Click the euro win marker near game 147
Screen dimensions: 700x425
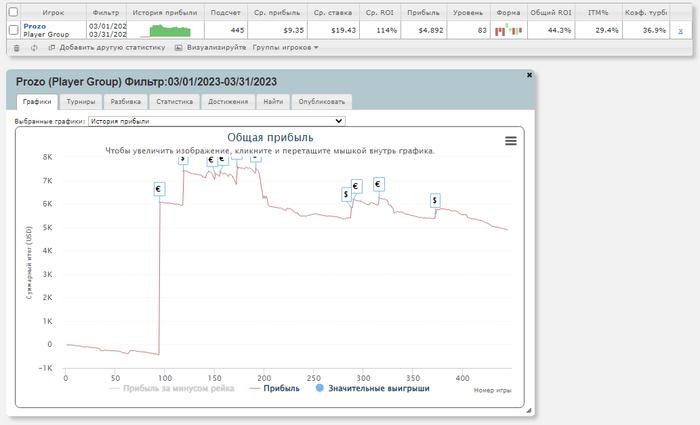click(x=211, y=160)
